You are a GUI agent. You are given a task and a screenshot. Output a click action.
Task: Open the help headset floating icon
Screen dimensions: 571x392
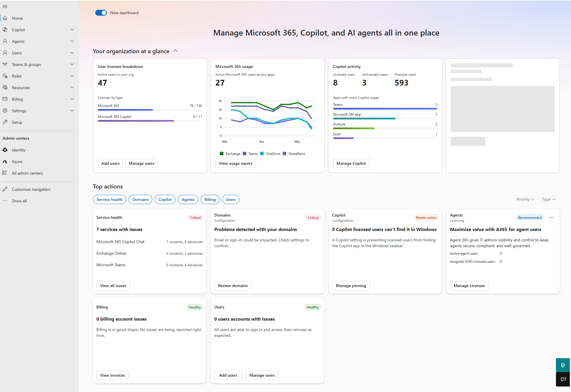pyautogui.click(x=563, y=365)
